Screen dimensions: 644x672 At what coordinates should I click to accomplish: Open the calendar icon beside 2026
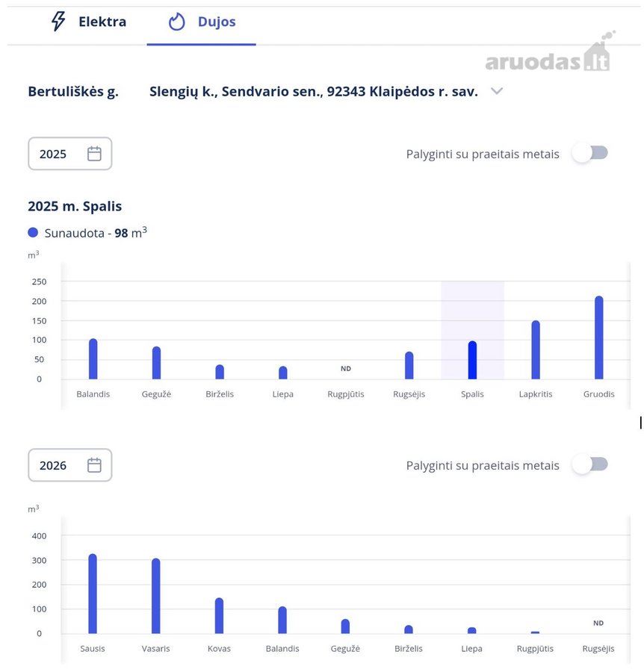pyautogui.click(x=94, y=465)
